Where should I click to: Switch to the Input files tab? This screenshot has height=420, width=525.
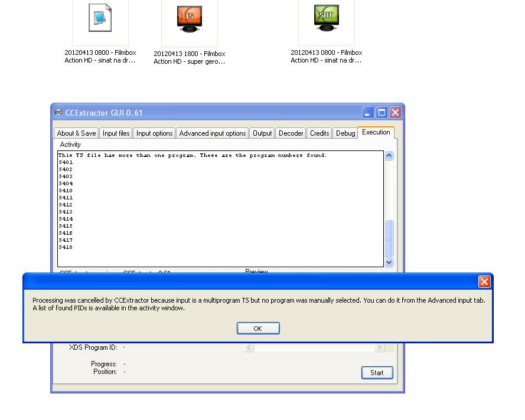pyautogui.click(x=116, y=133)
